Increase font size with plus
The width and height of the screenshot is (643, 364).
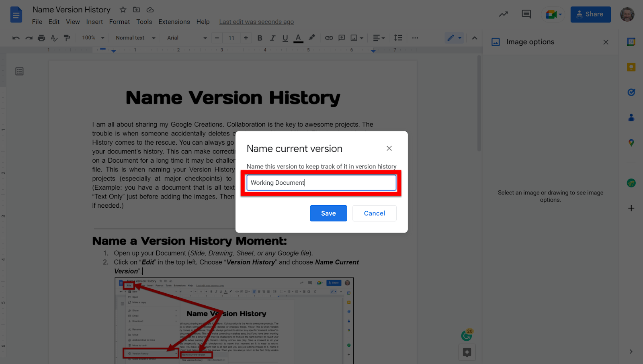click(x=246, y=38)
